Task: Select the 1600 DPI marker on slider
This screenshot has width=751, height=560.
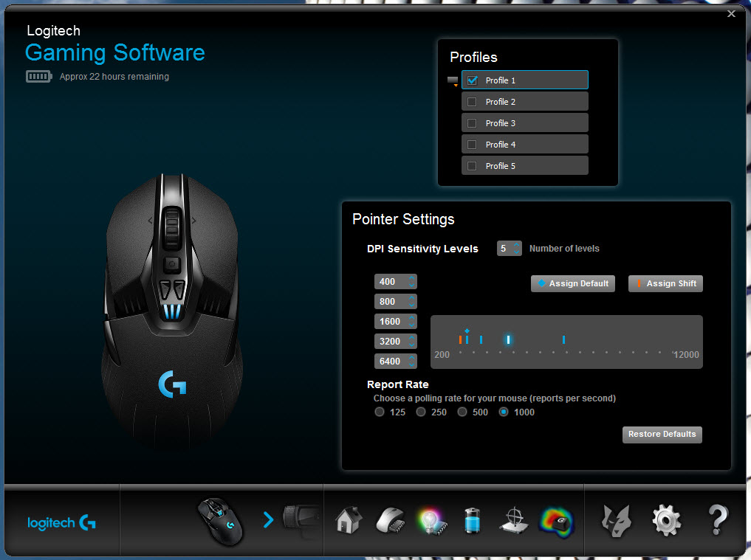Action: 481,340
